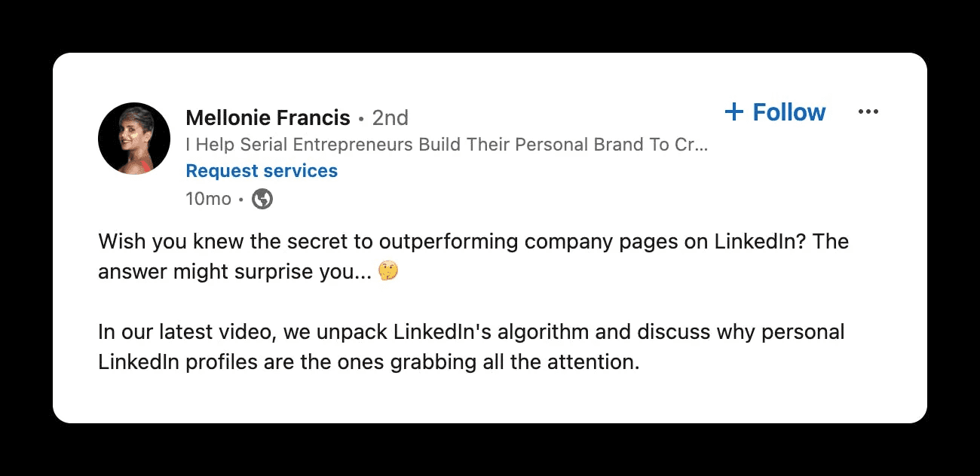
Task: Click the 2nd degree connection badge
Action: coord(390,118)
